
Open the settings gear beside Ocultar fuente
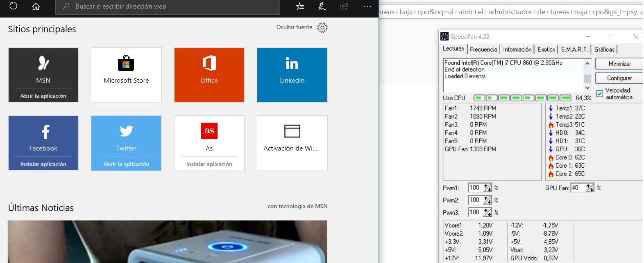click(x=322, y=27)
